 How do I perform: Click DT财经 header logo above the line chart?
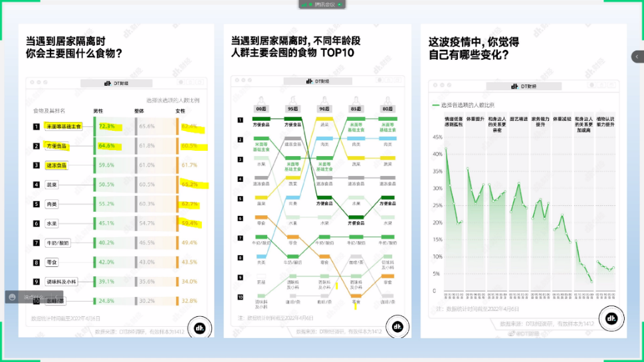coord(523,86)
